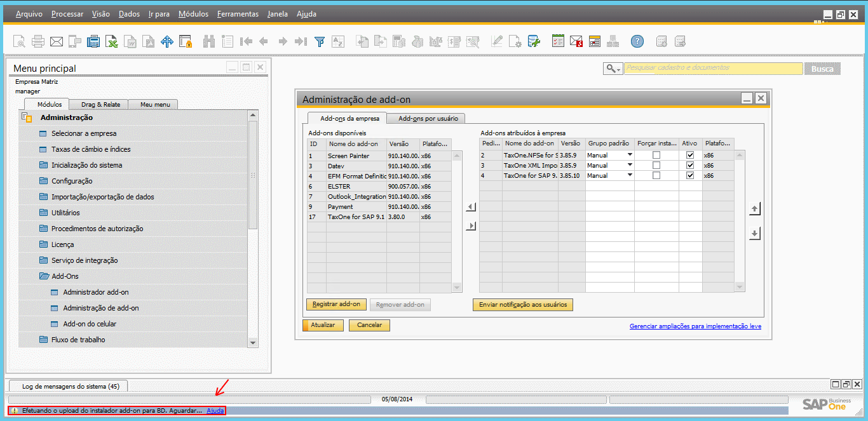This screenshot has width=868, height=421.
Task: Move selected add-on down in order
Action: 755,234
